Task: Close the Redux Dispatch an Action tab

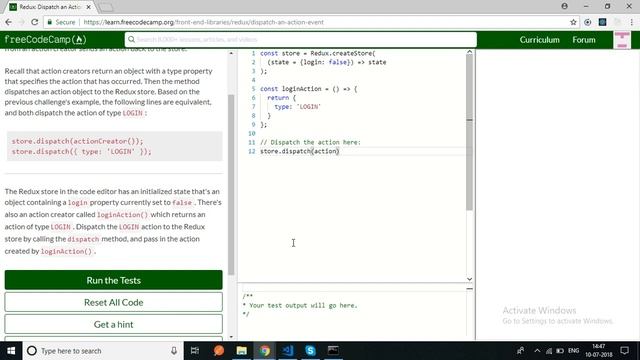Action: point(89,7)
